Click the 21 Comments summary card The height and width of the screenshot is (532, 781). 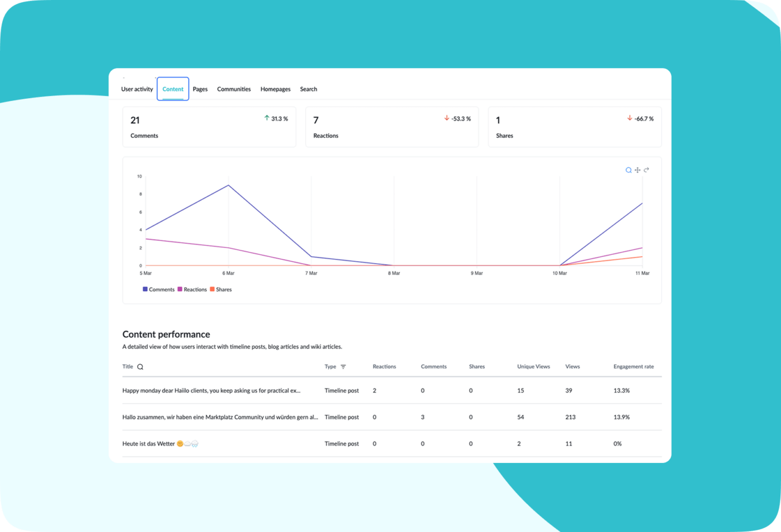point(209,127)
